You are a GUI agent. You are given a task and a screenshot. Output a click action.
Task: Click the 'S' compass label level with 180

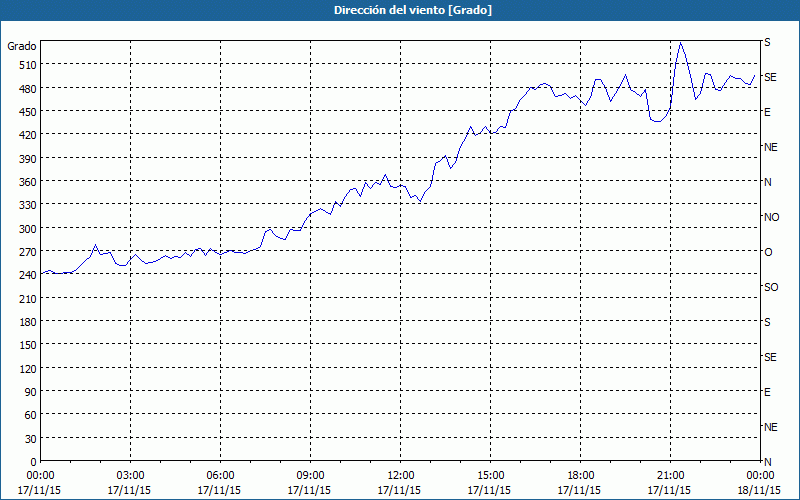pos(767,322)
